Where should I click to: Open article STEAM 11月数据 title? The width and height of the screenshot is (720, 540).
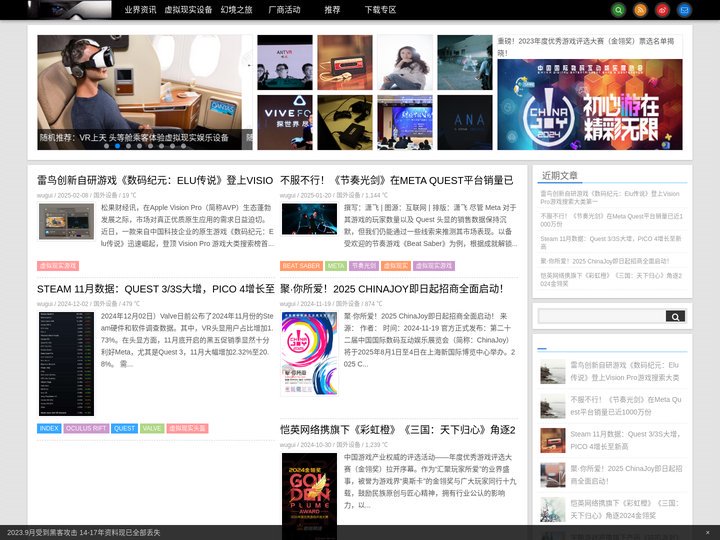(x=156, y=289)
